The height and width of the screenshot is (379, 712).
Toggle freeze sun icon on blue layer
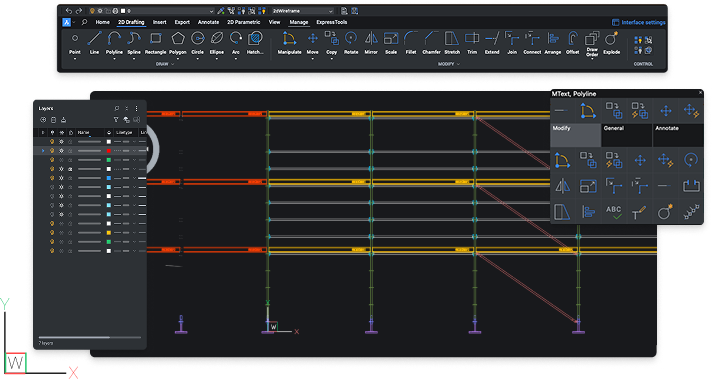click(x=61, y=178)
